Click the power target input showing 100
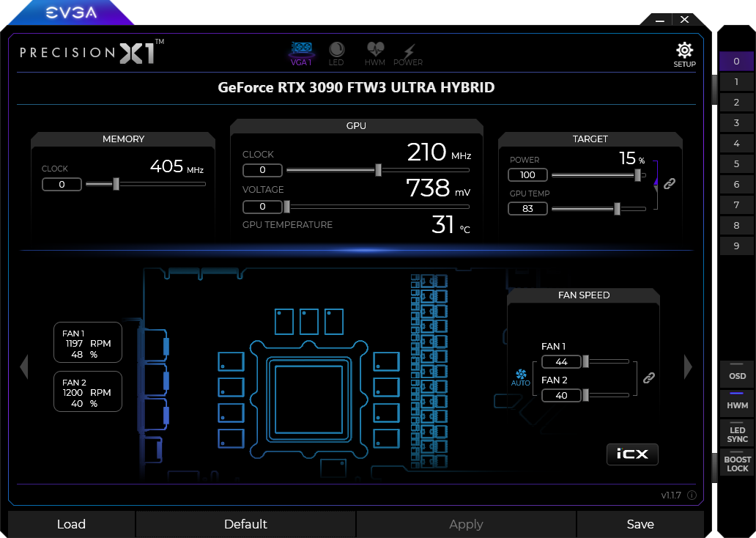Screen dimensions: 756x538 pos(527,174)
